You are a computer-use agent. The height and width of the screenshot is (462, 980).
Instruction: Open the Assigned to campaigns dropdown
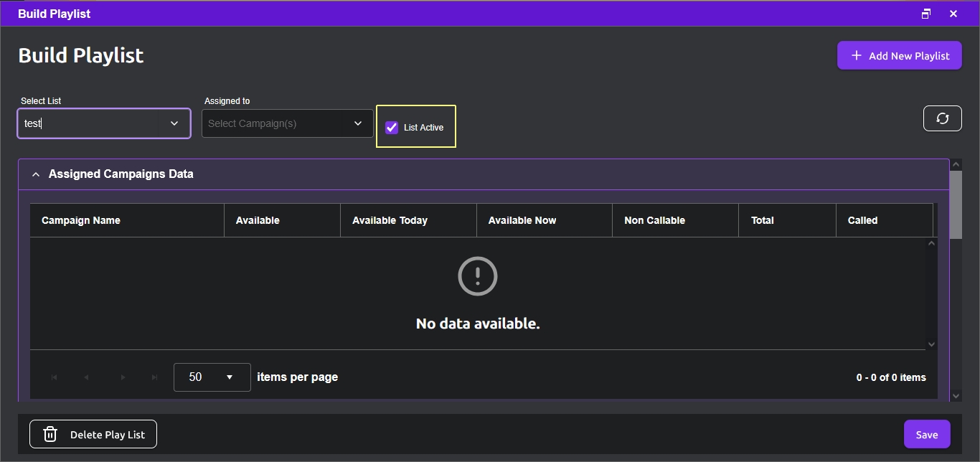(287, 123)
